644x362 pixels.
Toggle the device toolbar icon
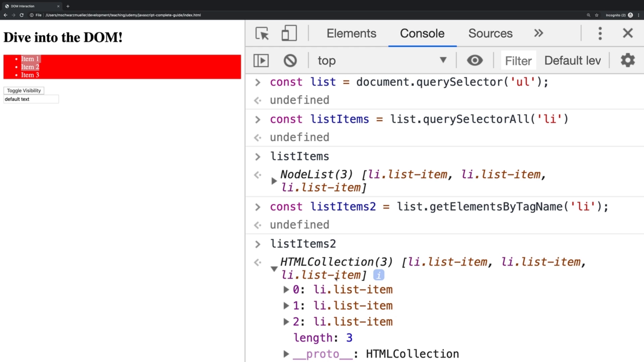(x=289, y=34)
